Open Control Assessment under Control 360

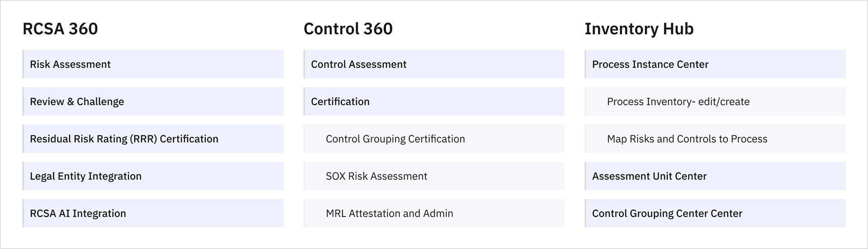coord(359,64)
